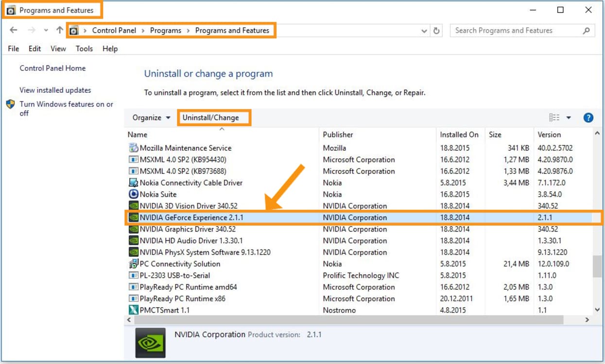Sort by the Name column header

coord(138,134)
